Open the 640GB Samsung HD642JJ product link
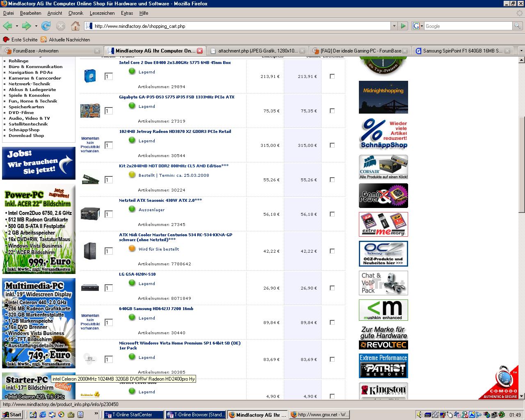The width and height of the screenshot is (525, 420). click(156, 309)
